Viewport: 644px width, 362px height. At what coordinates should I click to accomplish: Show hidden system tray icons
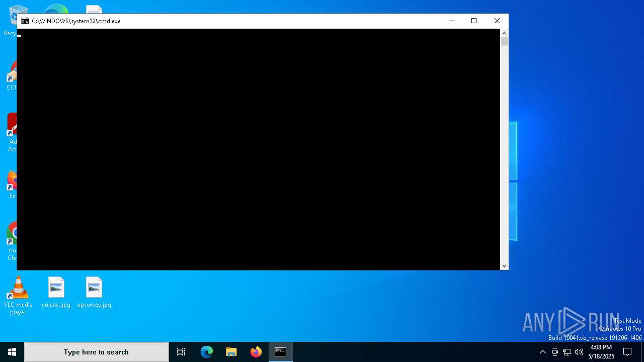click(542, 352)
